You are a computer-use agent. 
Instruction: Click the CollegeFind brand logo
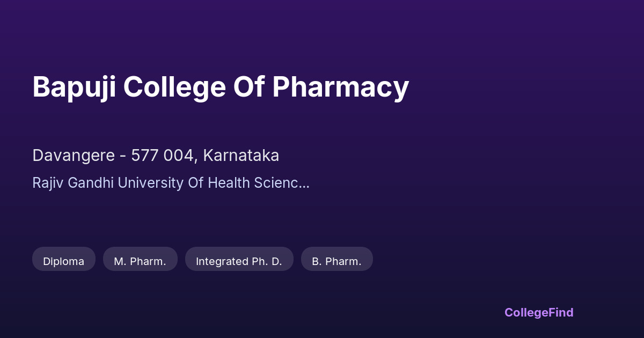click(x=539, y=312)
